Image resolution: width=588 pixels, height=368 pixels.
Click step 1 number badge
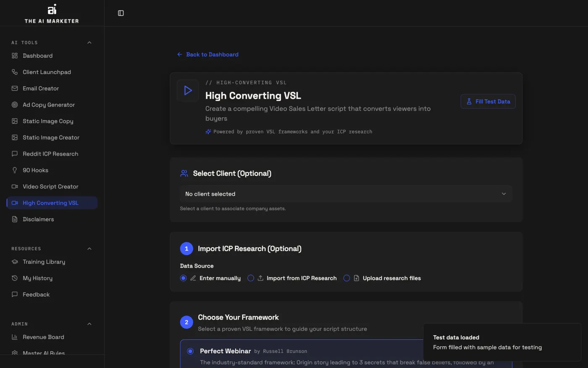point(186,249)
